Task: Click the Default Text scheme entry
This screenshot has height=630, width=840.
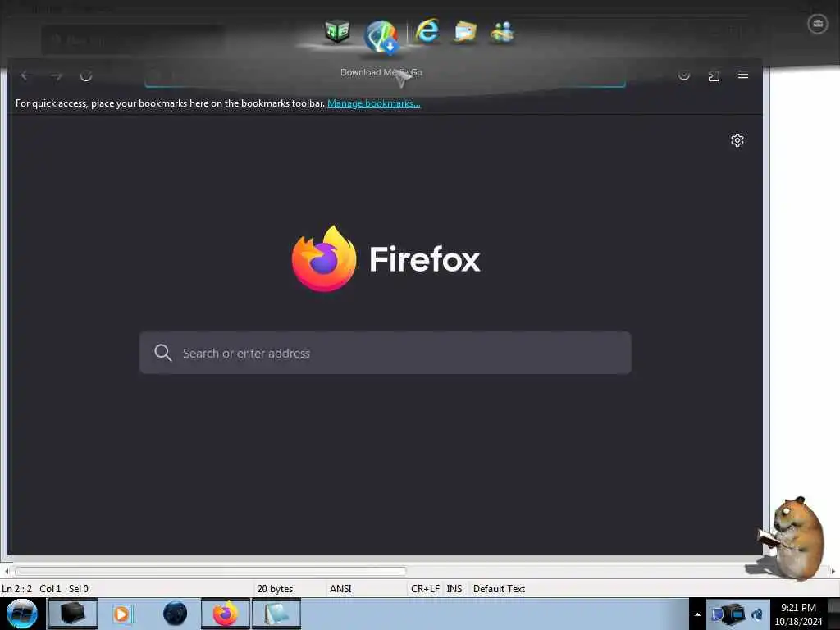Action: click(x=499, y=589)
